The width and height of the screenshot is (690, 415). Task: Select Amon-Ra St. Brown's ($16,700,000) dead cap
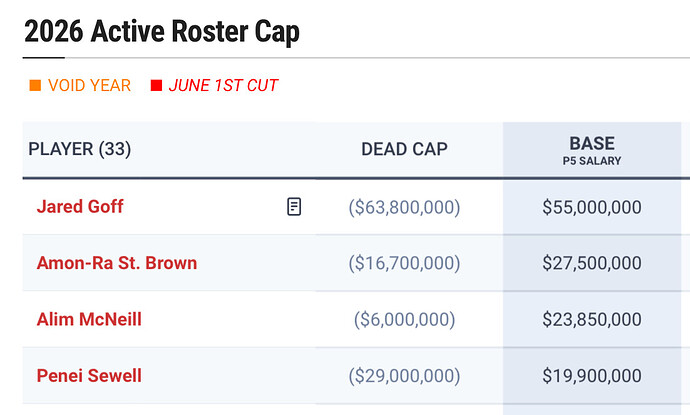404,264
